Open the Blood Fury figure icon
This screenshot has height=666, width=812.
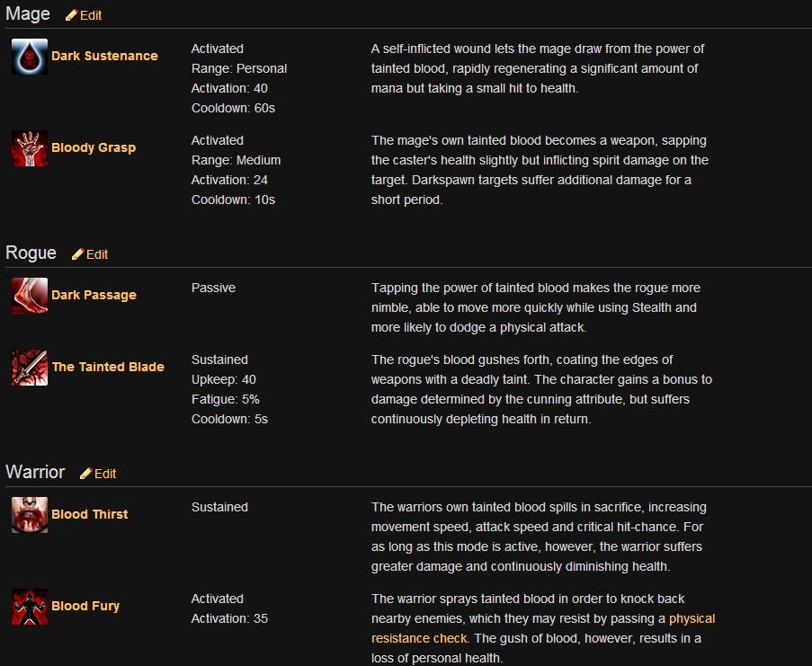pyautogui.click(x=30, y=607)
